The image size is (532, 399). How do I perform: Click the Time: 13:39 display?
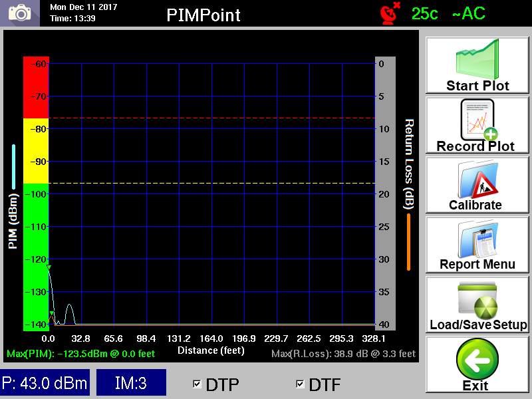(72, 19)
